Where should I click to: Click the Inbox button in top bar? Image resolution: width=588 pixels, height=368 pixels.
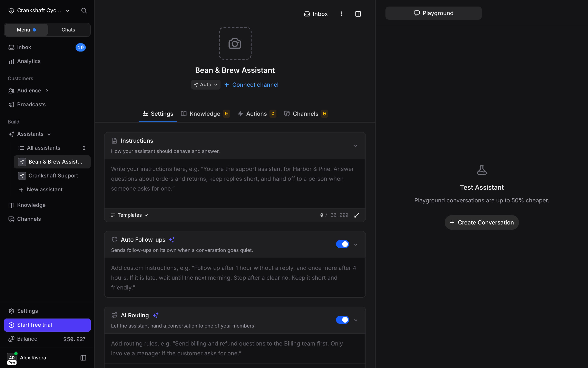coord(316,14)
